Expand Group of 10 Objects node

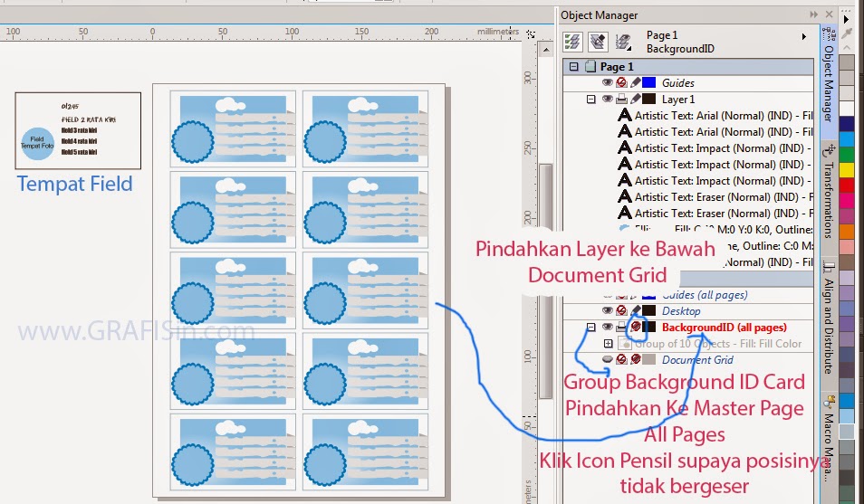[x=608, y=344]
